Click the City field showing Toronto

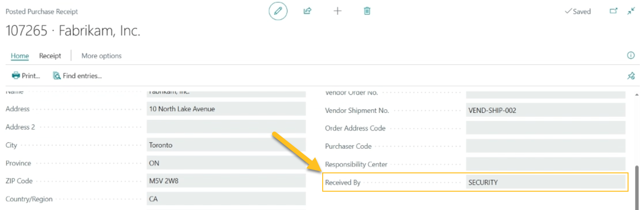click(x=226, y=145)
